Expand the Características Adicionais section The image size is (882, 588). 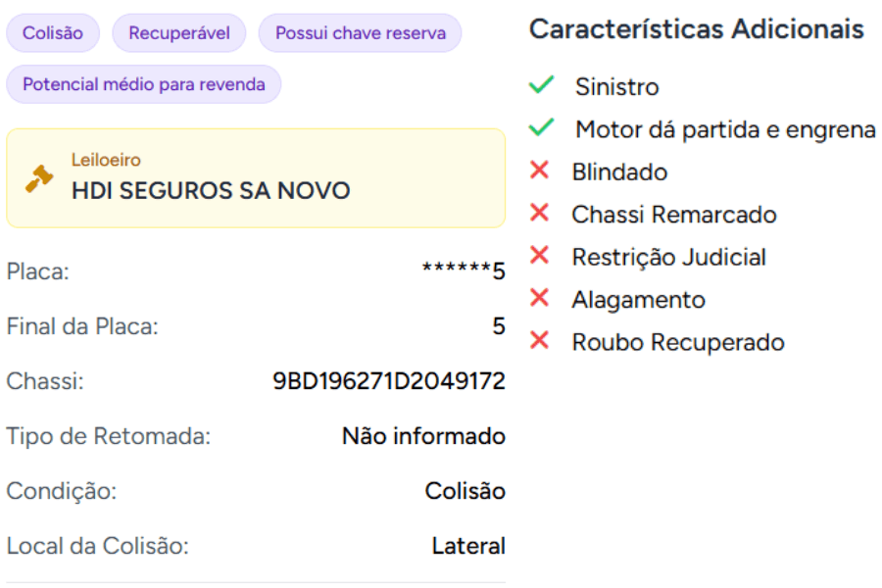696,29
